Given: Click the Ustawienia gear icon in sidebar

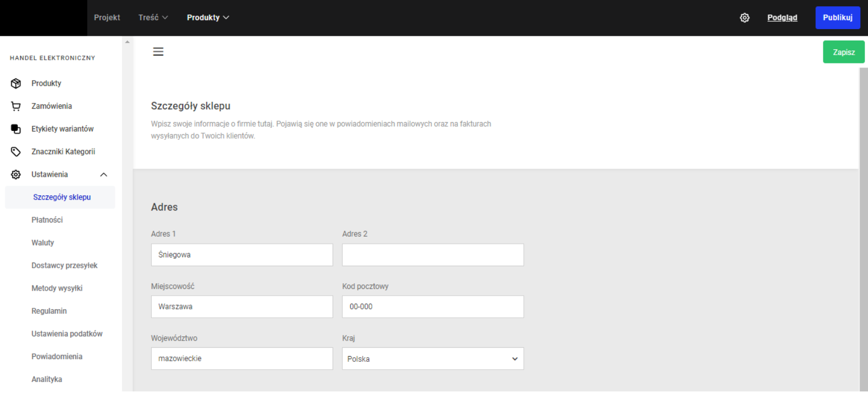Looking at the screenshot, I should [16, 175].
